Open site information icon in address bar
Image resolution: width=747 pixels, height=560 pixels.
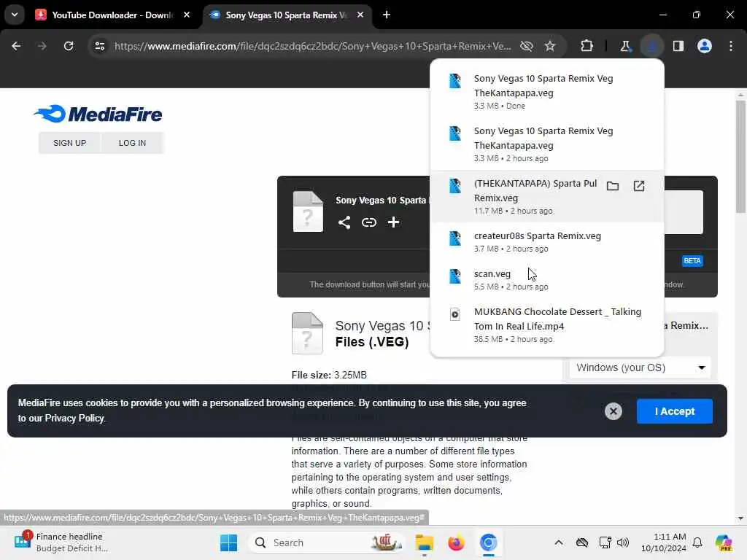(99, 46)
